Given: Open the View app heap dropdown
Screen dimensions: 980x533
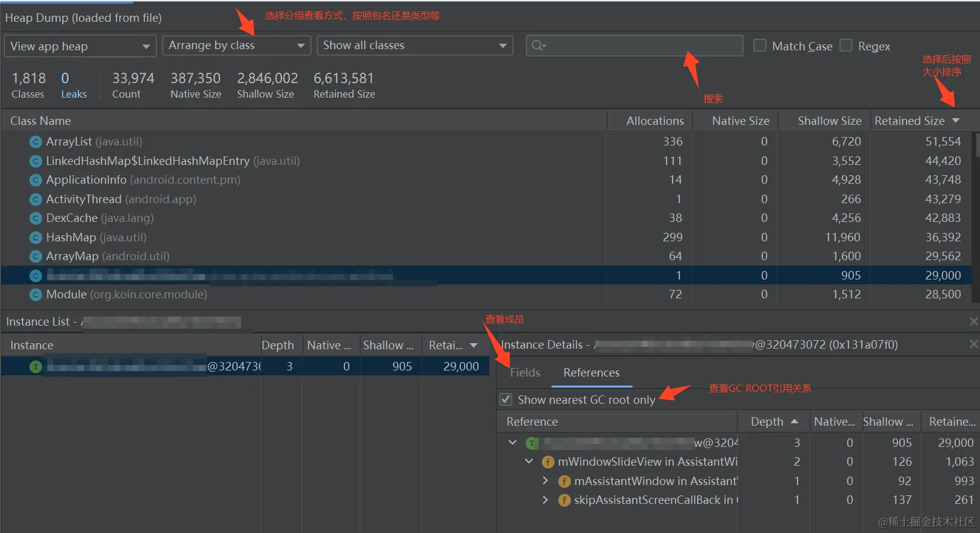Looking at the screenshot, I should (x=80, y=46).
